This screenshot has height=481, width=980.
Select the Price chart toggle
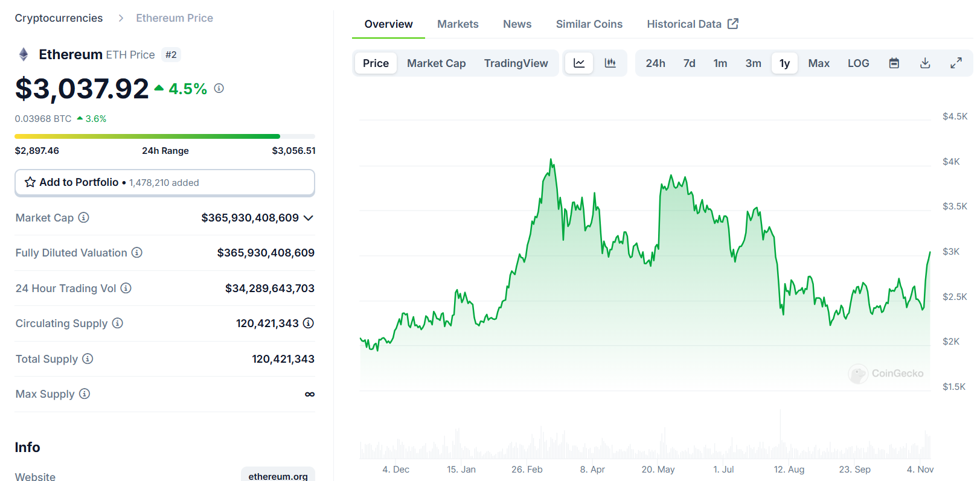point(376,63)
